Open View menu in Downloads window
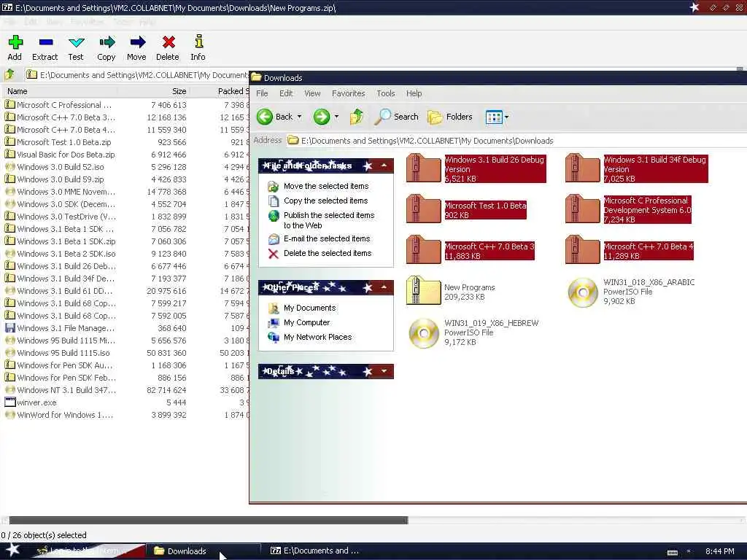Image resolution: width=747 pixels, height=560 pixels. pos(312,93)
